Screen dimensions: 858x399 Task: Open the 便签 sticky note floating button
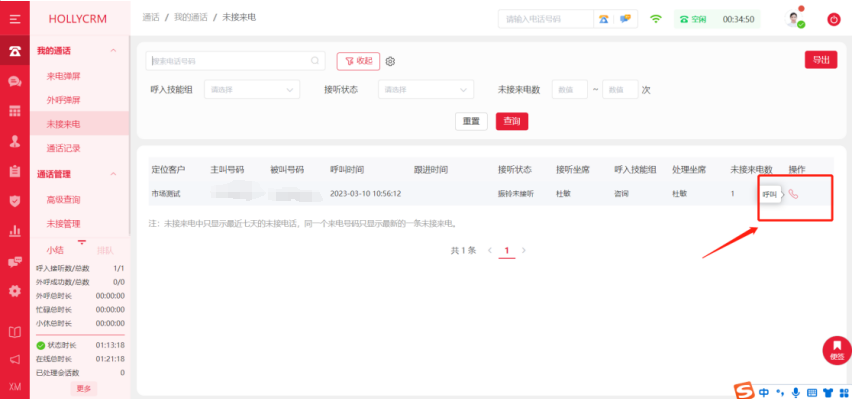coord(837,350)
